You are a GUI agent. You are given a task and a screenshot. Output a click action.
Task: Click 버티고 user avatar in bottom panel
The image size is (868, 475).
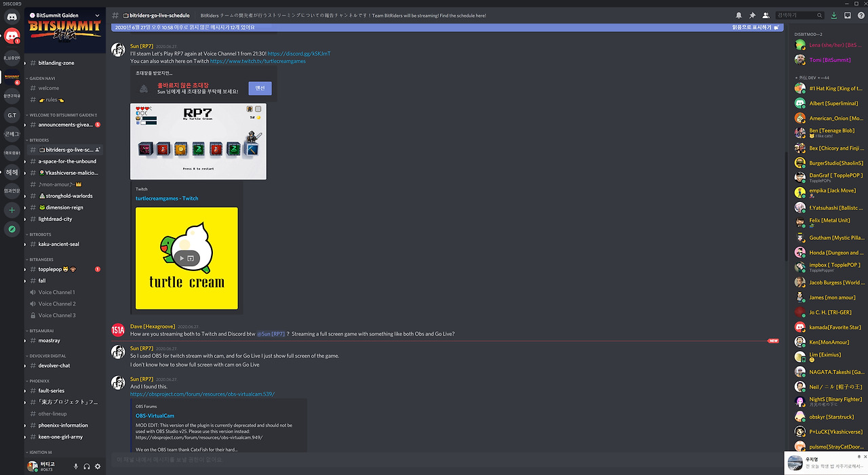[x=31, y=466]
